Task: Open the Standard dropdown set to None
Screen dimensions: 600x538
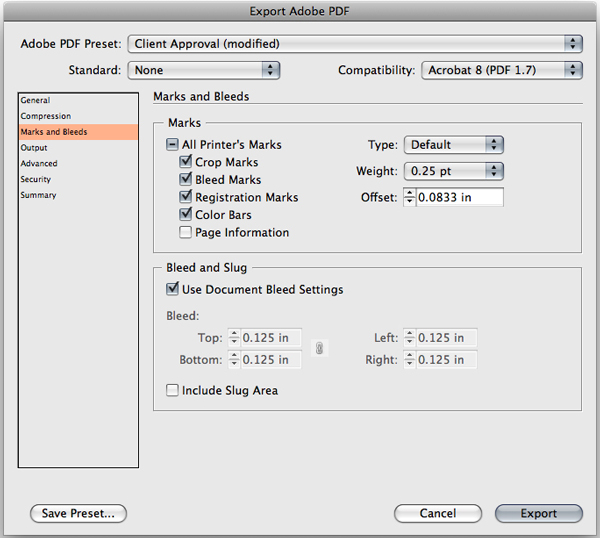Action: tap(204, 70)
